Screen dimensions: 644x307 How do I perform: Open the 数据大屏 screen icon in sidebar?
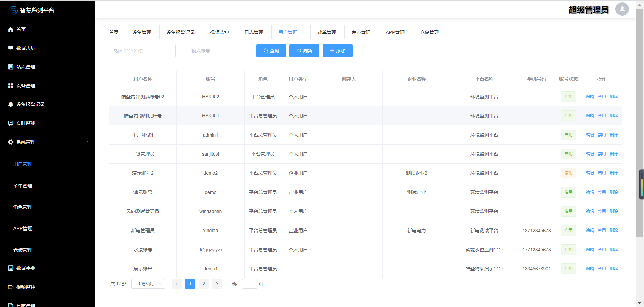coord(11,48)
